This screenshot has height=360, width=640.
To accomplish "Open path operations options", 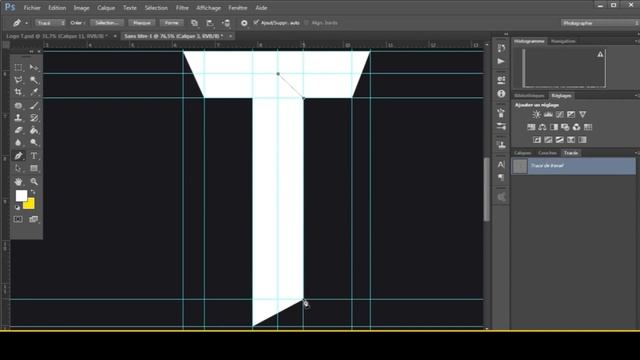I will [194, 23].
